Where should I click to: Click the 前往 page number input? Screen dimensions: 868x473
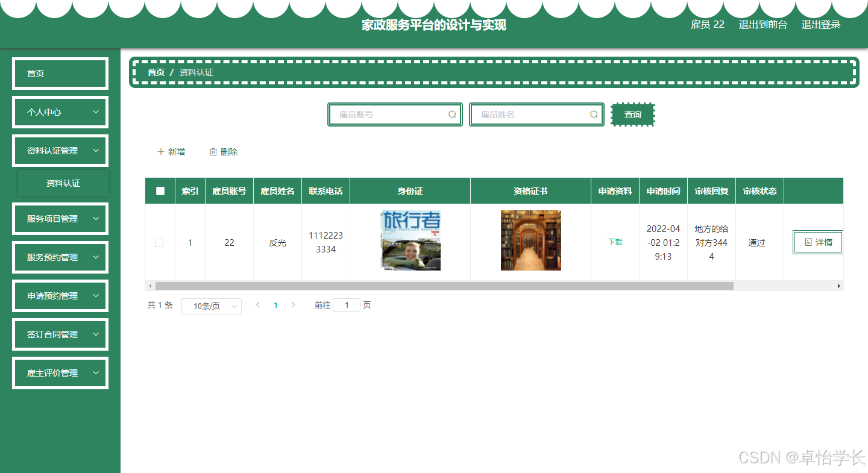pyautogui.click(x=347, y=305)
